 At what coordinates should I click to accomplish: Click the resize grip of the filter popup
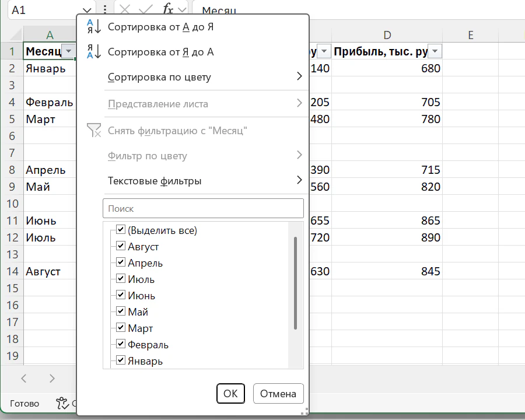304,412
